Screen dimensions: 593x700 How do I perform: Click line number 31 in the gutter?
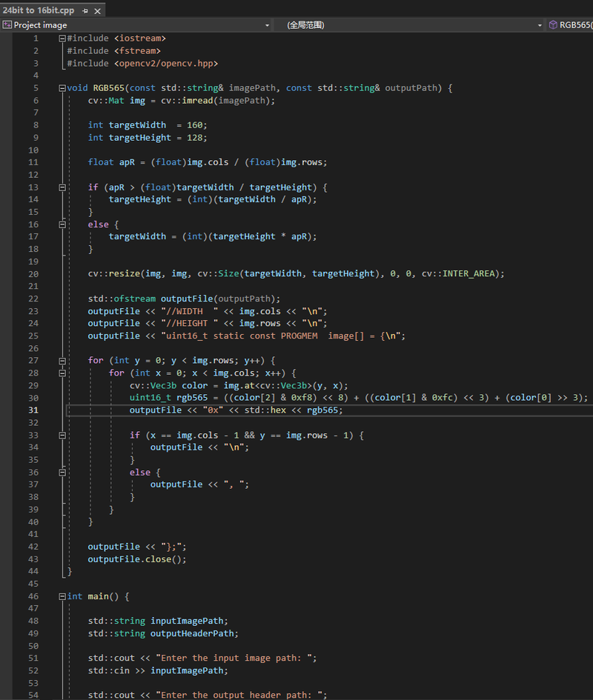[x=33, y=410]
